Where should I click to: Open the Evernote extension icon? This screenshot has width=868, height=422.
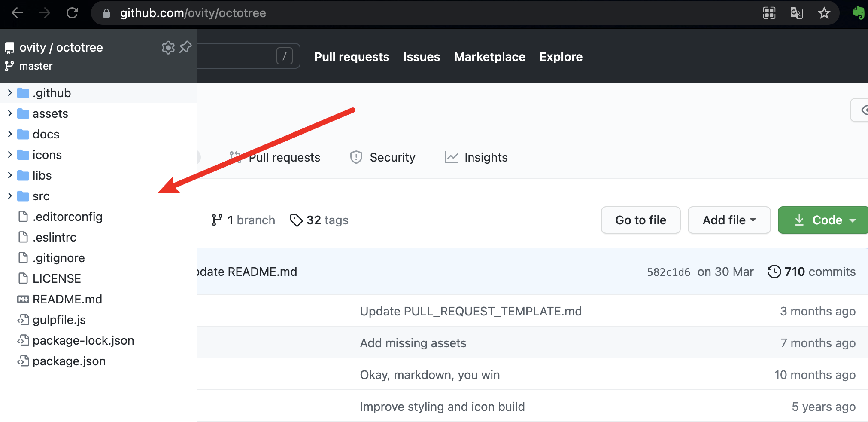pos(858,13)
